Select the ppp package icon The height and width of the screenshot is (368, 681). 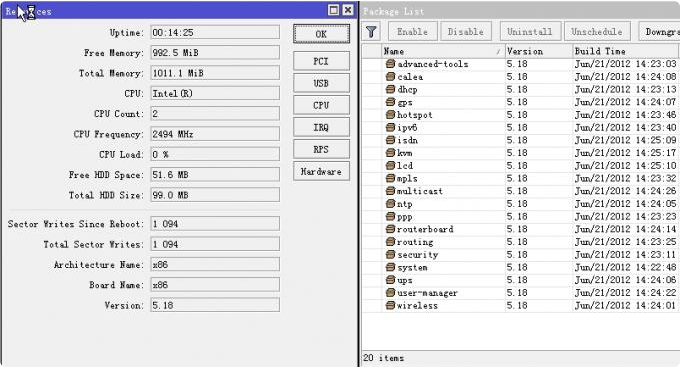[390, 216]
